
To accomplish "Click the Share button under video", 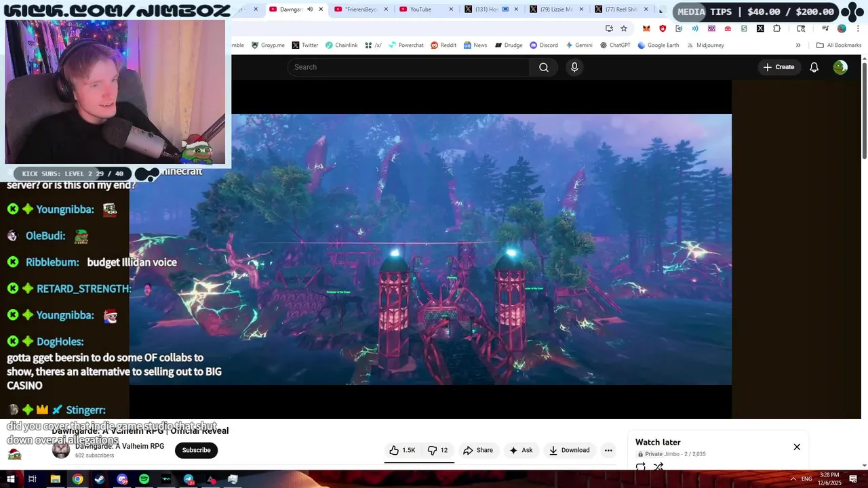I will tap(478, 450).
